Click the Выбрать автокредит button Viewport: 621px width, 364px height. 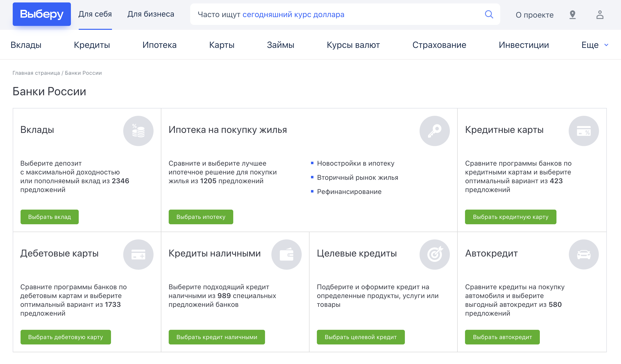pos(502,337)
